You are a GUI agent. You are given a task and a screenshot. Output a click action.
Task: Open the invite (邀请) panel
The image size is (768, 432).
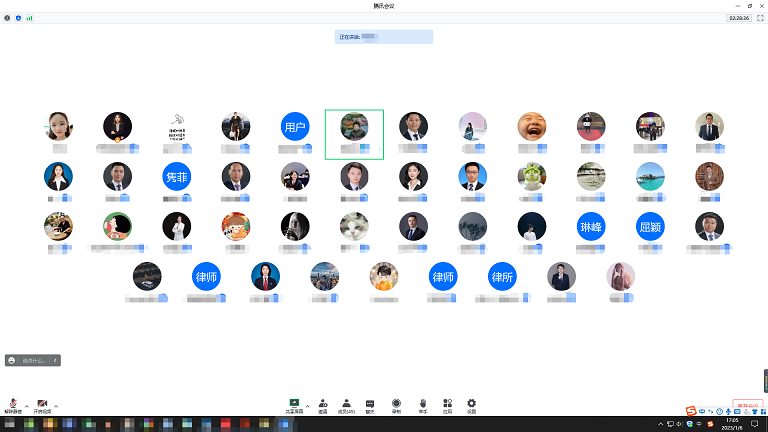(x=322, y=404)
